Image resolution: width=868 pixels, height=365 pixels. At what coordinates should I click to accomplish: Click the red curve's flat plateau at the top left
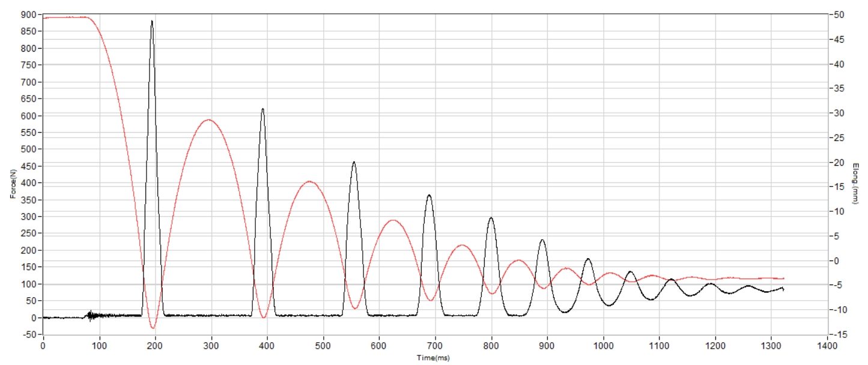click(x=60, y=17)
